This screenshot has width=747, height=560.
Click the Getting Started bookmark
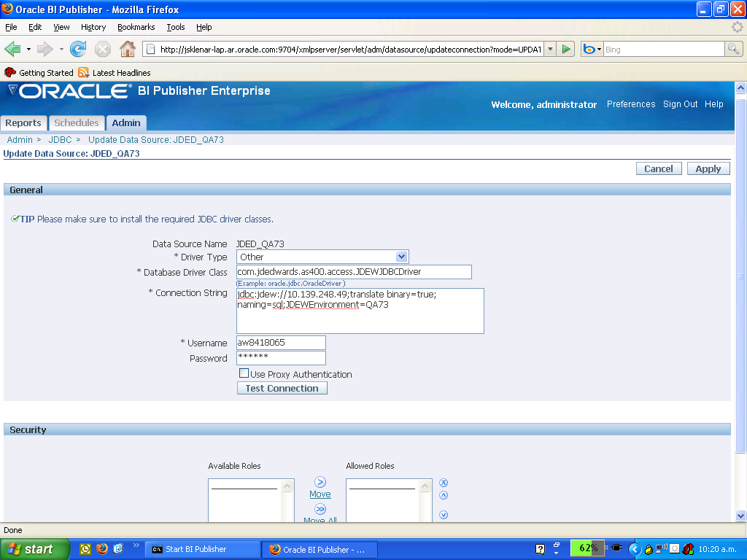39,72
